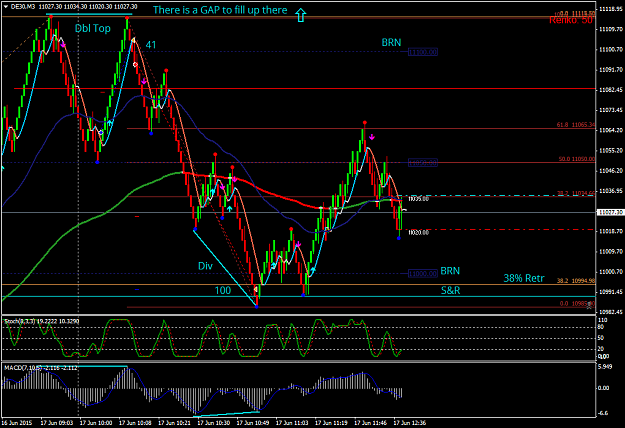Click the '17 Jun 10:21' time axis label
Screen dimensions: 625x428
174,423
